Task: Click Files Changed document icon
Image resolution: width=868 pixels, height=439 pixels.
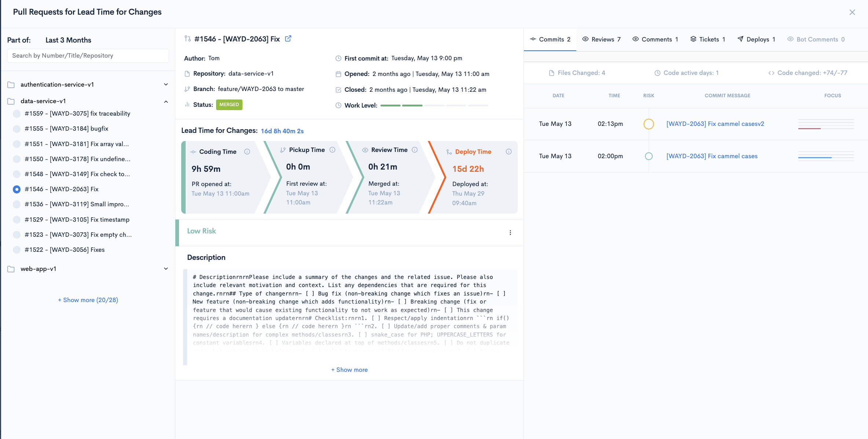Action: [x=551, y=73]
